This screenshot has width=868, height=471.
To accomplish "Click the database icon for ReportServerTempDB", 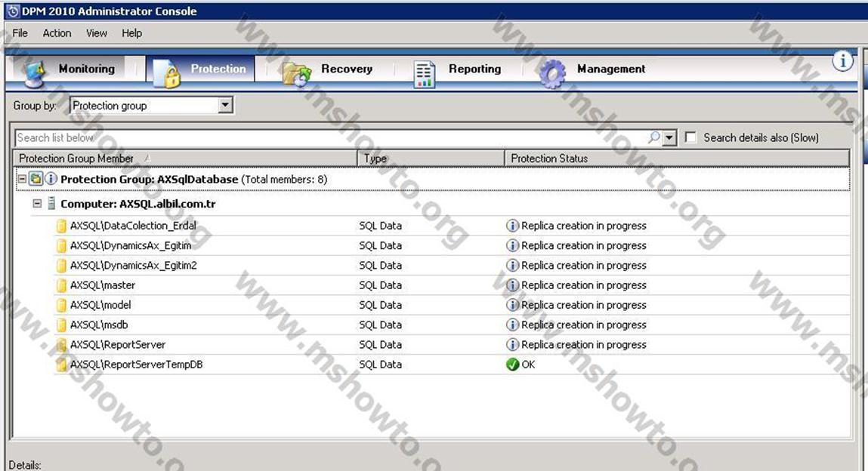I will point(61,365).
